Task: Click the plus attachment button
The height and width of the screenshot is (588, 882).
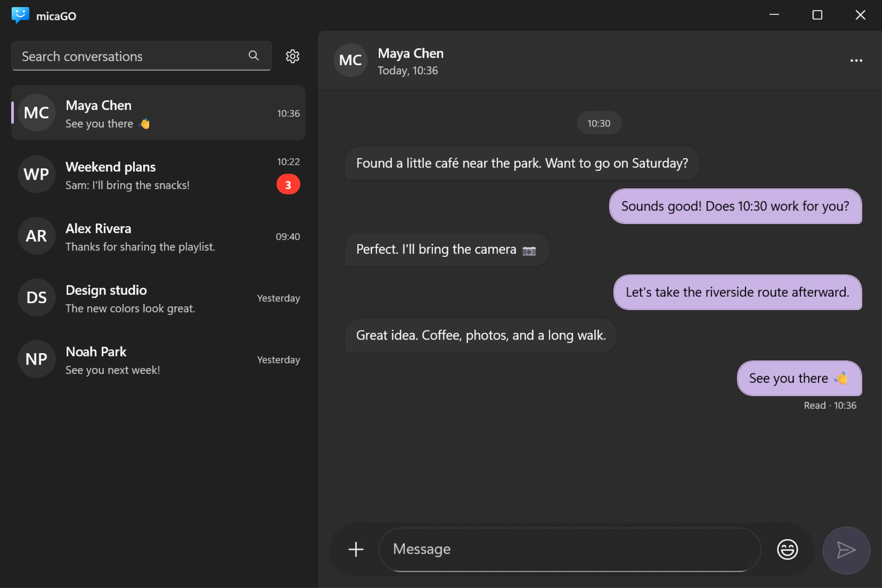Action: (x=356, y=549)
